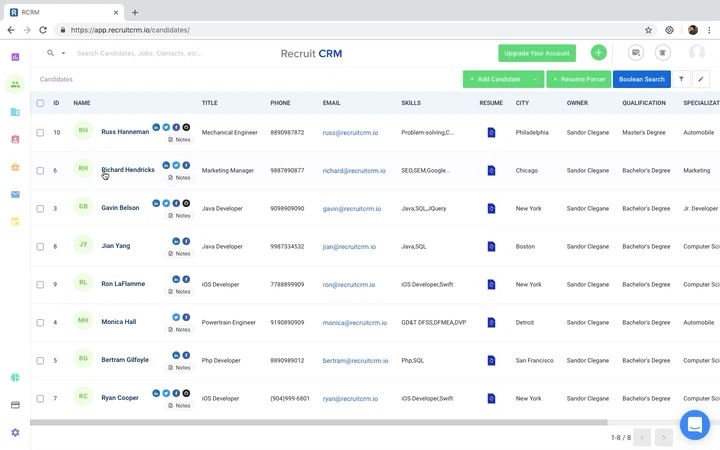Screen dimensions: 720x450
Task: Click Upgrade Your Account button
Action: coord(537,53)
